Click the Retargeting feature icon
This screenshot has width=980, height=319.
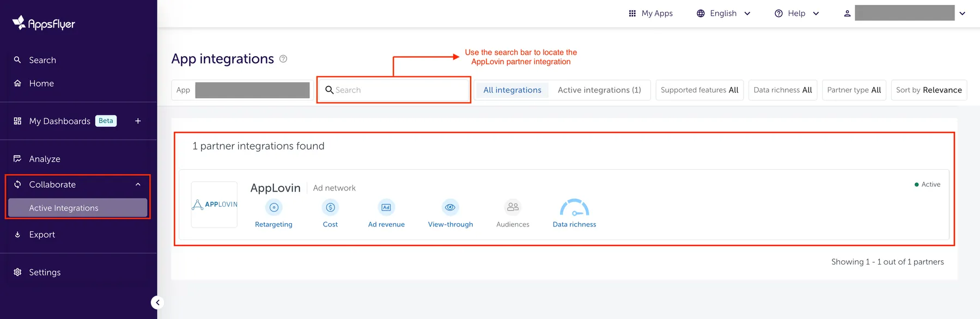click(274, 207)
